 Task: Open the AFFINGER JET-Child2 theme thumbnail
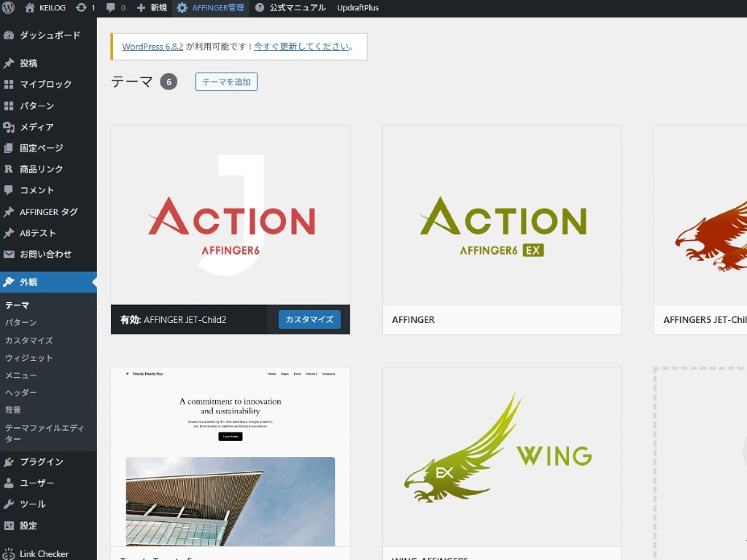pyautogui.click(x=231, y=215)
